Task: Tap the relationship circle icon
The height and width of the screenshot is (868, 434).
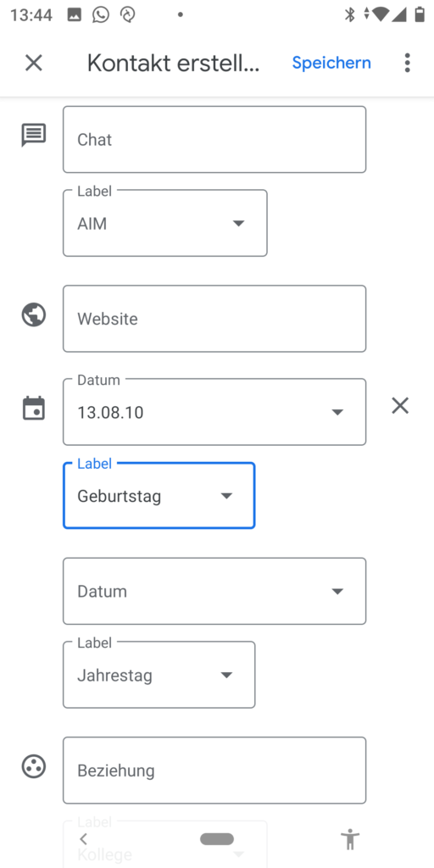Action: (x=34, y=766)
